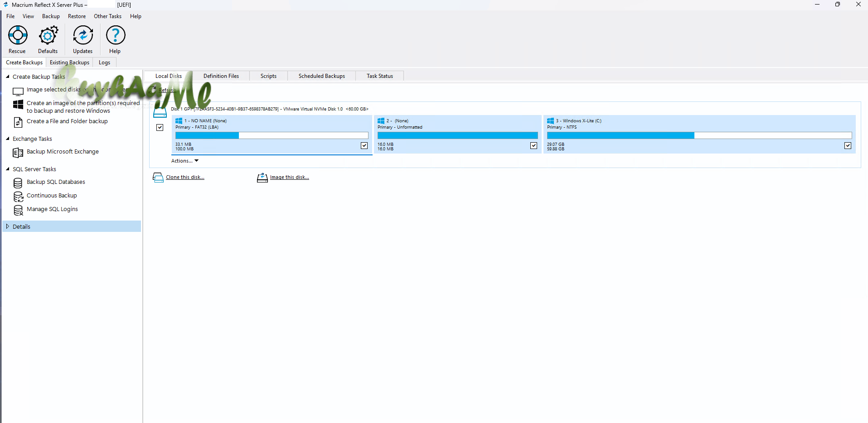This screenshot has height=423, width=868.
Task: Expand the Details section
Action: pyautogui.click(x=8, y=226)
